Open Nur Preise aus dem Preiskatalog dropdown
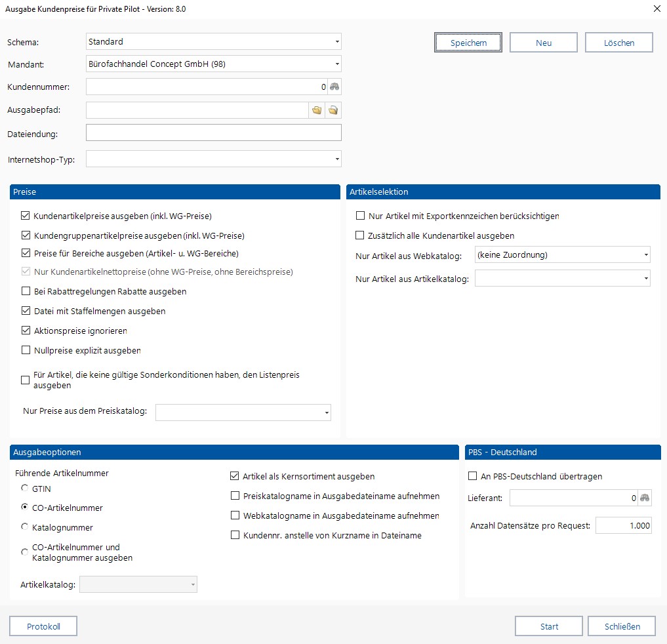667x644 pixels. tap(243, 413)
